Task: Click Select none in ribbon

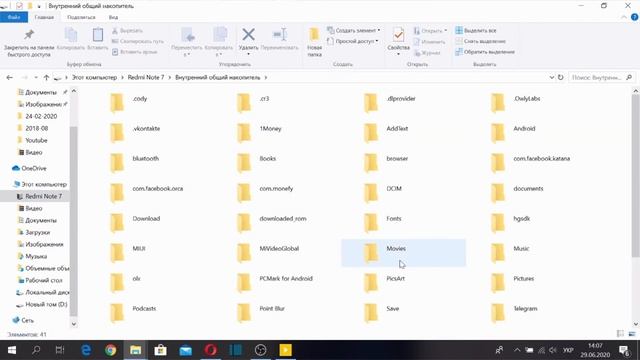Action: tap(480, 41)
